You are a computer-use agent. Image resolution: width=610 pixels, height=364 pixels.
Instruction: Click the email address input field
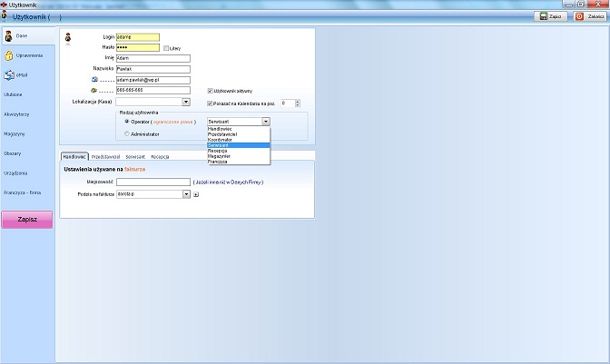pyautogui.click(x=153, y=80)
